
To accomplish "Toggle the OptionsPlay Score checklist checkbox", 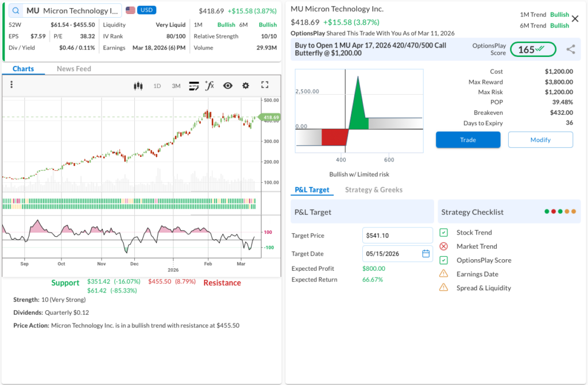I will tap(443, 260).
